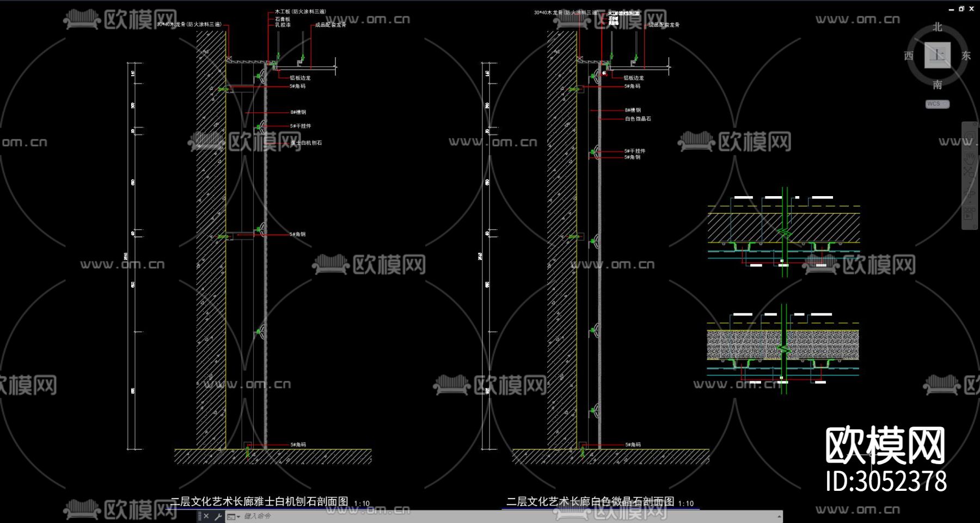Click the 白色微晶石 section drawing title
This screenshot has height=523, width=980.
click(591, 501)
